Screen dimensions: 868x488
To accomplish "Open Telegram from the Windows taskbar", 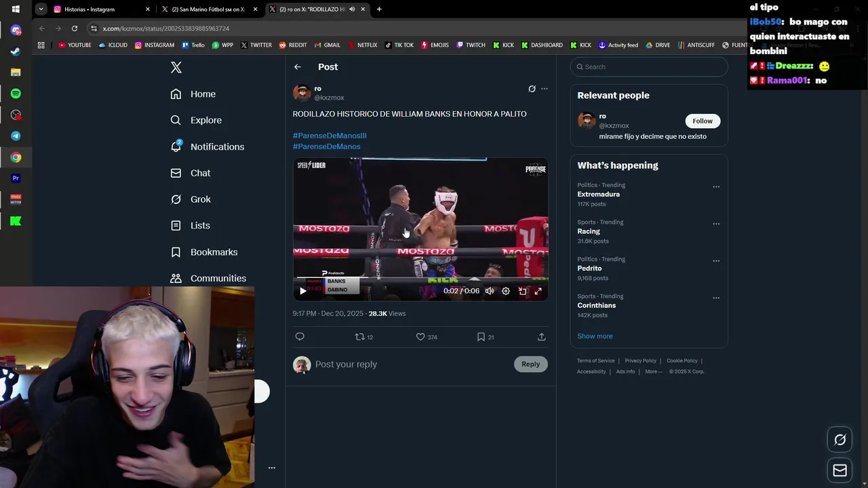I will coord(16,136).
